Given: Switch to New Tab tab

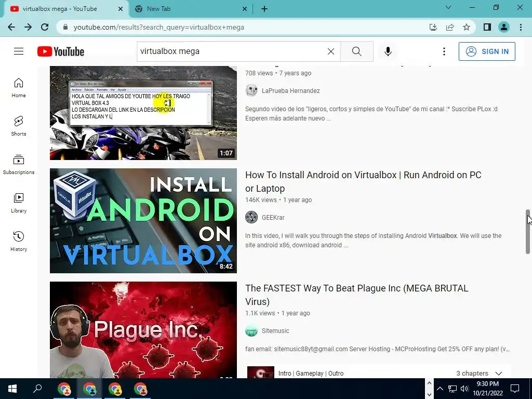Looking at the screenshot, I should 190,9.
